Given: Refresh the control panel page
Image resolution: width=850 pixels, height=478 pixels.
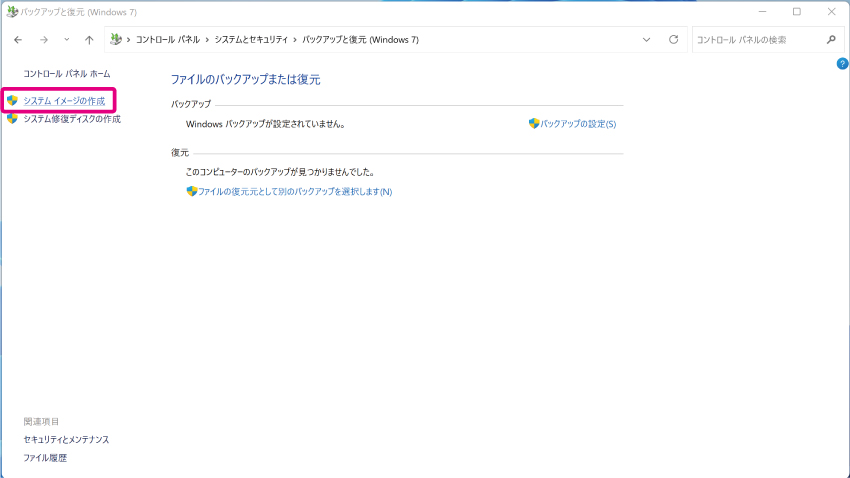Looking at the screenshot, I should (x=673, y=40).
